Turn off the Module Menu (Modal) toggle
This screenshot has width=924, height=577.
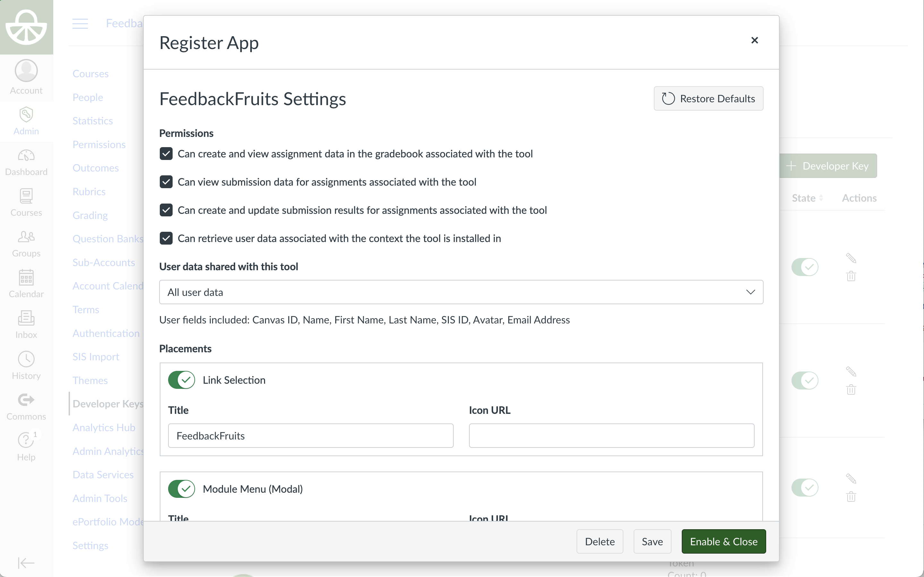point(182,489)
